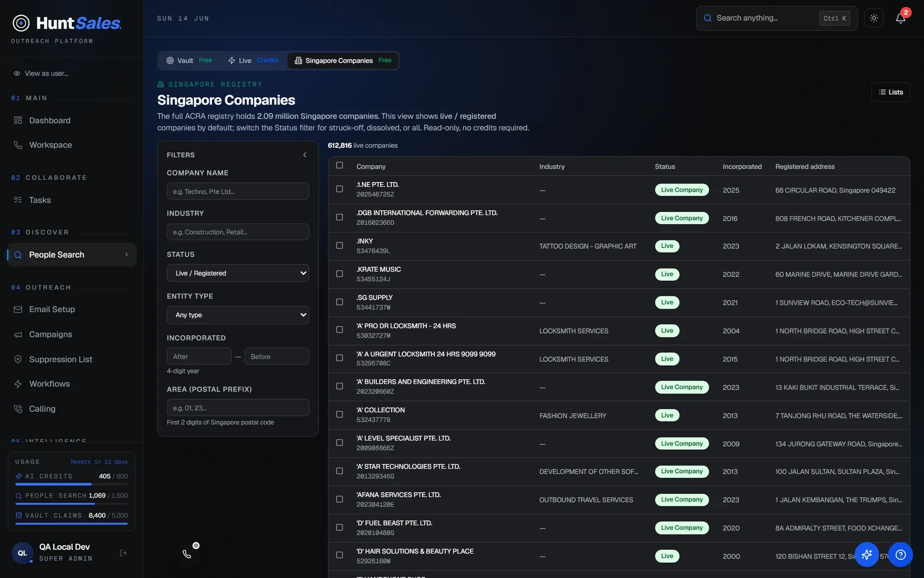924x578 pixels.
Task: Focus the Company Name filter field
Action: tap(238, 191)
